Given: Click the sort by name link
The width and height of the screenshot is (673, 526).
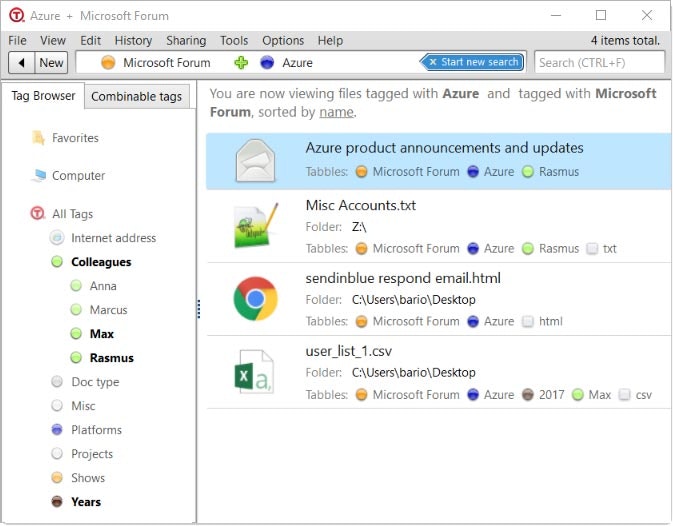Looking at the screenshot, I should pyautogui.click(x=336, y=112).
